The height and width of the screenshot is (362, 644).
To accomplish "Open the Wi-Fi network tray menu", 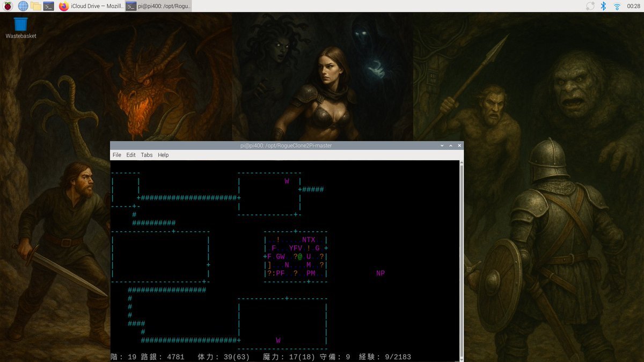I will pos(617,6).
